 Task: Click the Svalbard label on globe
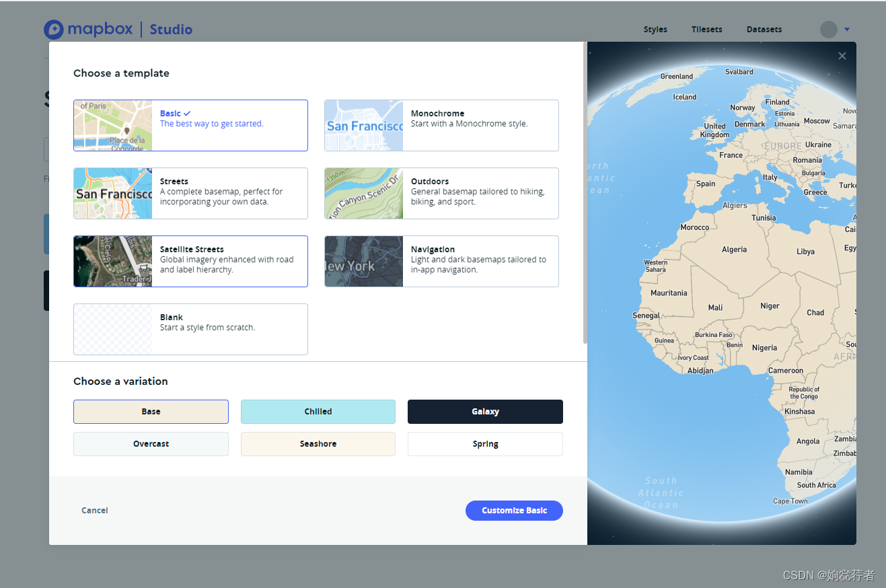pos(739,71)
